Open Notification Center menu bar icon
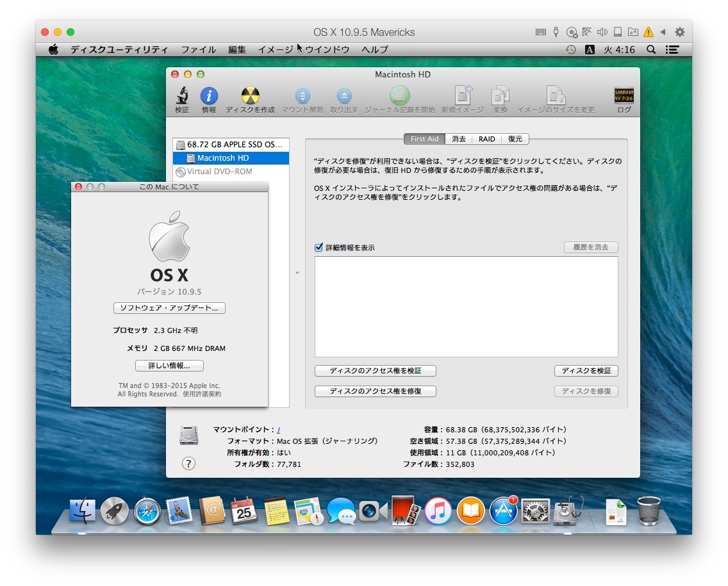This screenshot has height=586, width=728. point(672,50)
